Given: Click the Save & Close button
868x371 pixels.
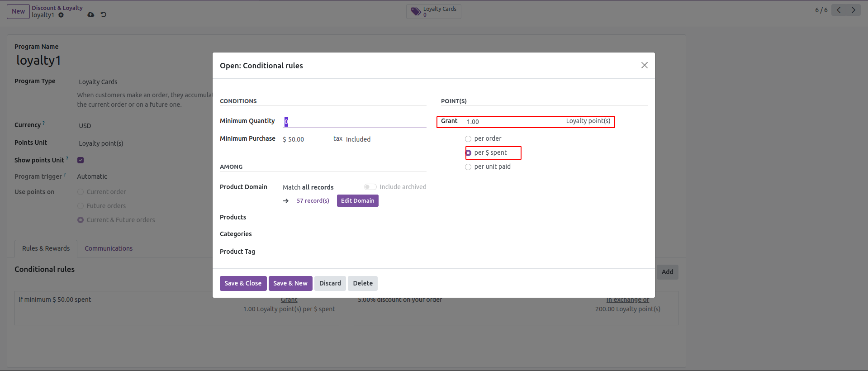Looking at the screenshot, I should 243,283.
